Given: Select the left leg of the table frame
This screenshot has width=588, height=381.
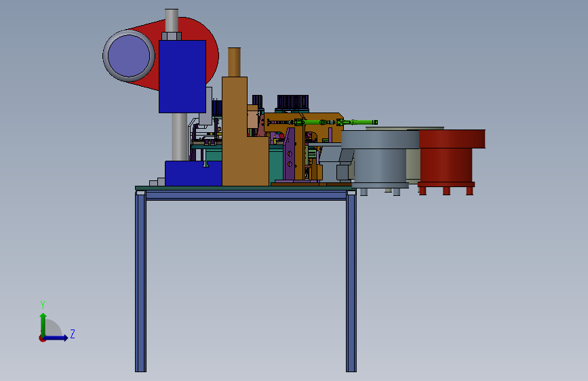Looking at the screenshot, I should [x=140, y=281].
